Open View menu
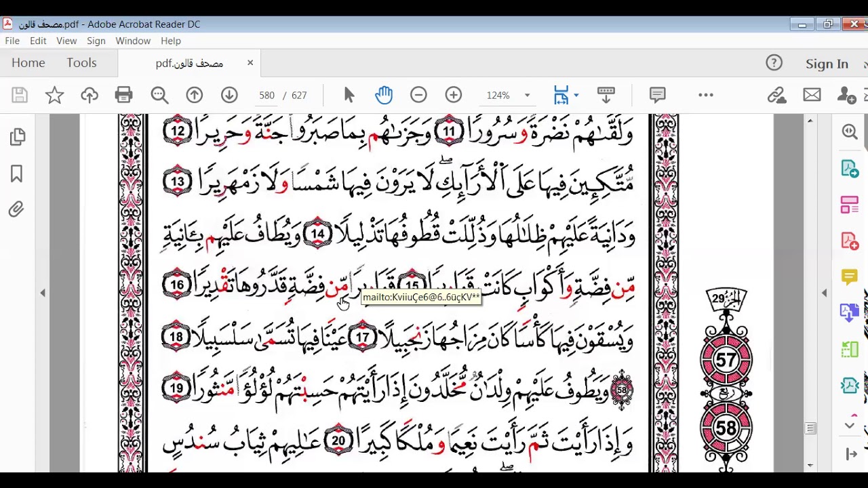868x488 pixels. point(66,41)
